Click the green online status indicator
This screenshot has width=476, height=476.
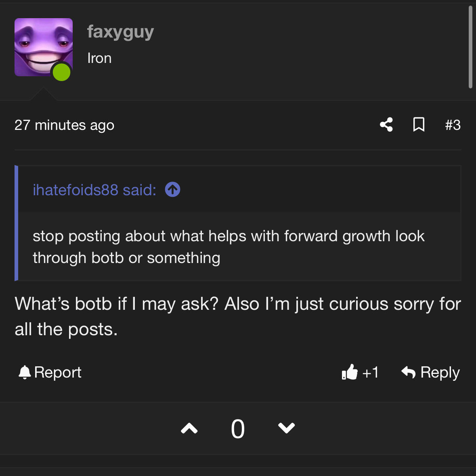[62, 72]
